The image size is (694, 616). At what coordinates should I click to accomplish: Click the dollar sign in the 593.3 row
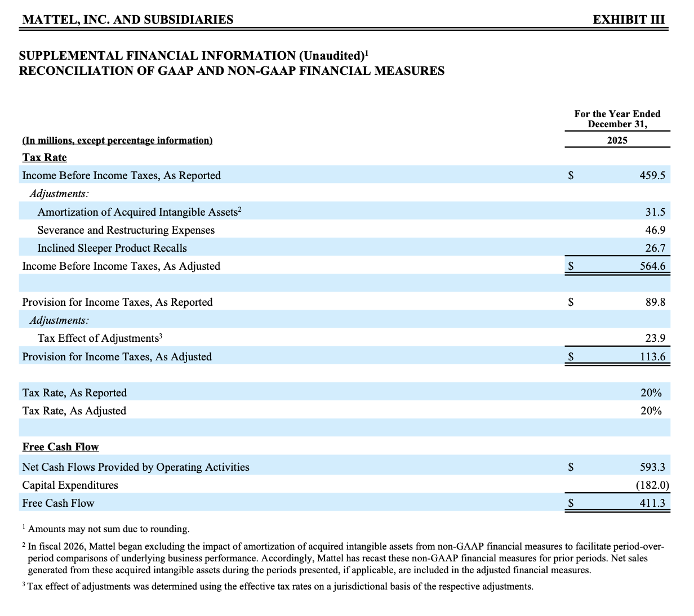571,467
